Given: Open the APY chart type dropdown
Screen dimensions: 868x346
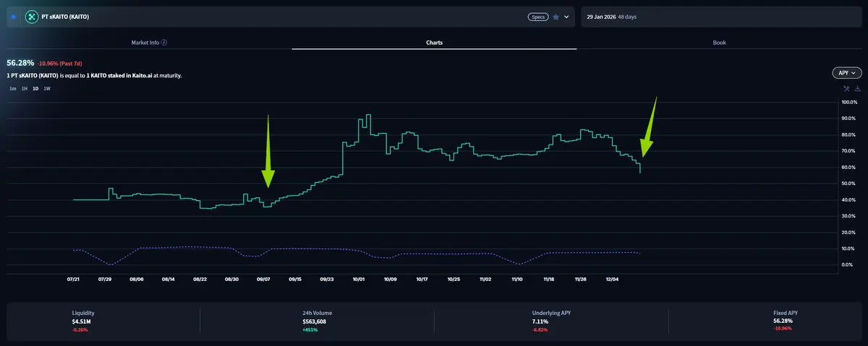Looking at the screenshot, I should [x=846, y=73].
